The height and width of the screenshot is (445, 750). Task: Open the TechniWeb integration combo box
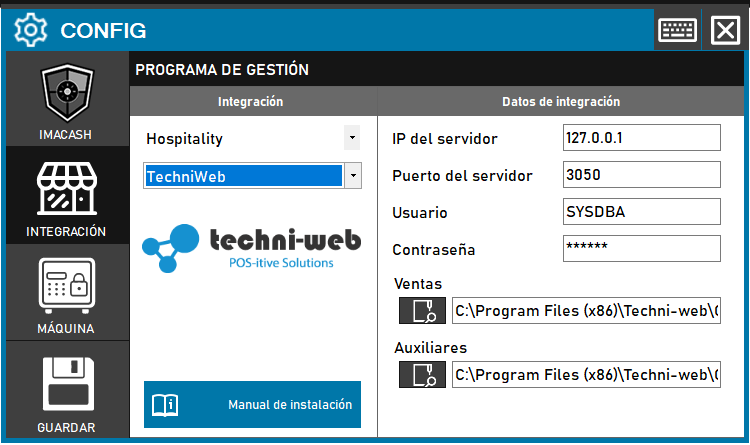pos(243,176)
